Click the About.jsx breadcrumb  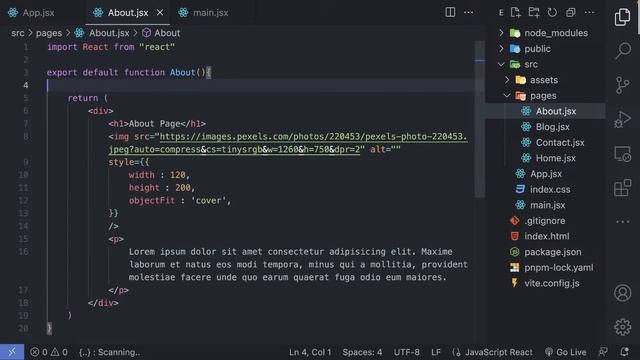point(102,33)
